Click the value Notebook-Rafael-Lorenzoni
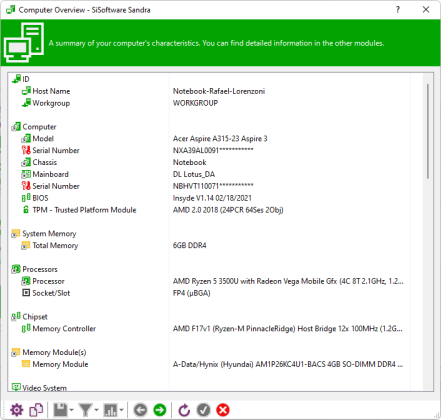 click(219, 91)
